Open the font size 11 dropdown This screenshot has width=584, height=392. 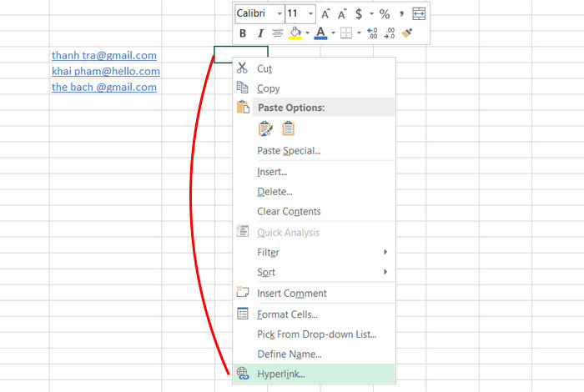click(x=310, y=14)
